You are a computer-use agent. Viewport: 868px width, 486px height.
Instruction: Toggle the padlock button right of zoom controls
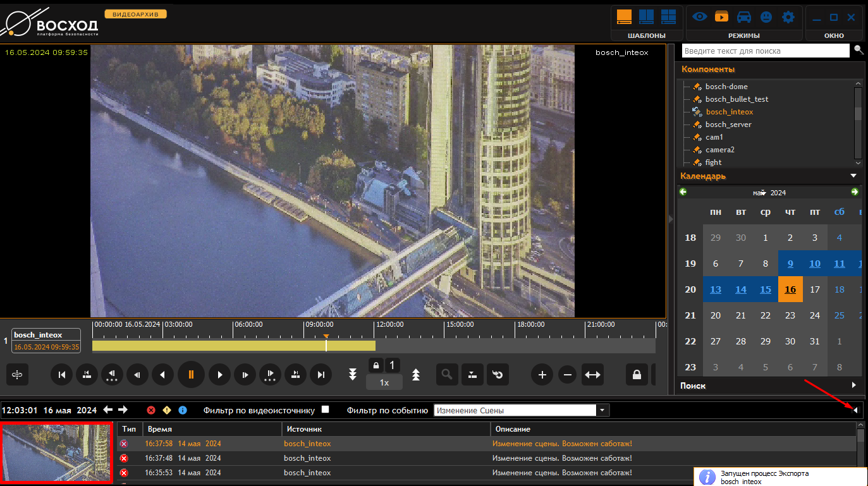tap(637, 375)
